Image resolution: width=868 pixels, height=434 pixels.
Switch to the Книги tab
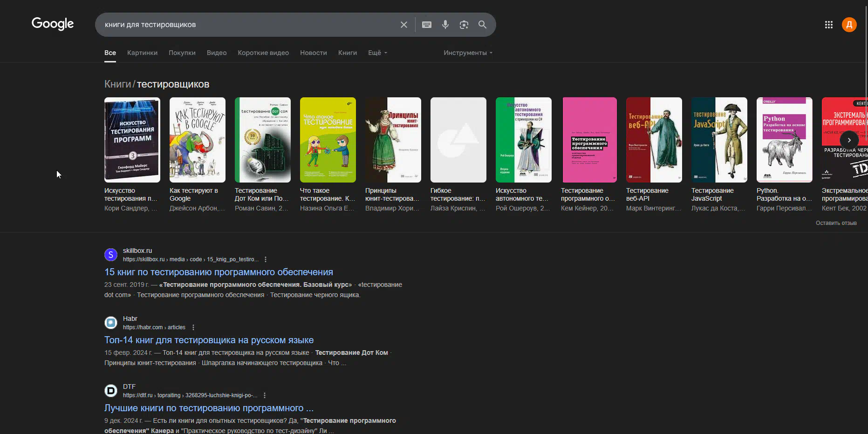[348, 53]
